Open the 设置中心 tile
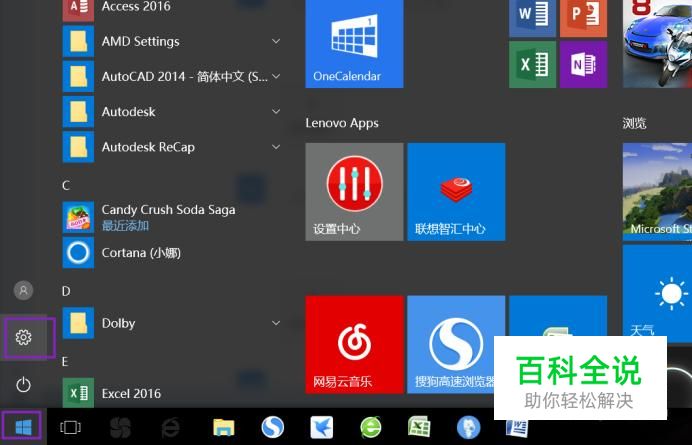The image size is (692, 445). (354, 192)
